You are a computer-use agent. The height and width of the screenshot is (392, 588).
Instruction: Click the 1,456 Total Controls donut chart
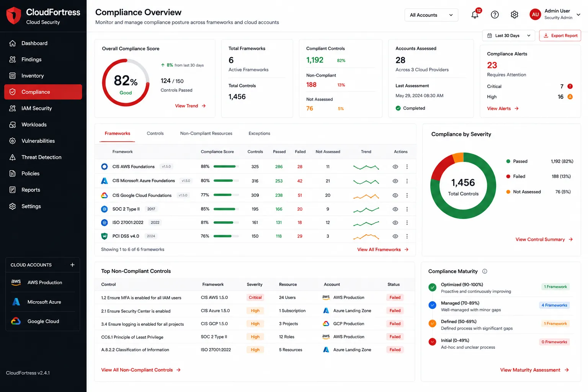coord(463,186)
